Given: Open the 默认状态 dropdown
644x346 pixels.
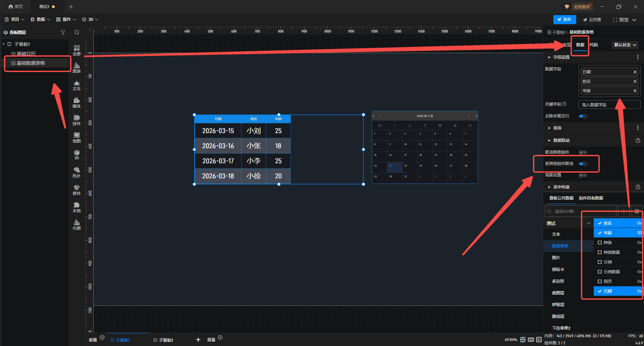Looking at the screenshot, I should 625,45.
